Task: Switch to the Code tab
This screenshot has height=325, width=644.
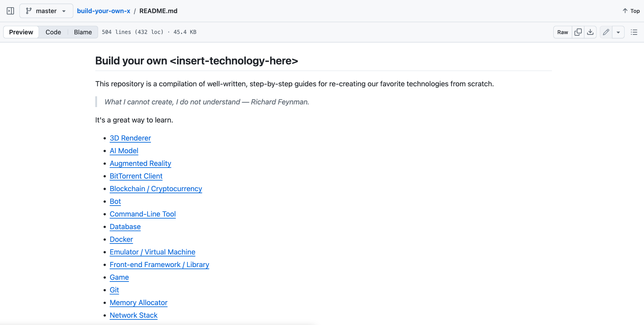Action: tap(53, 32)
